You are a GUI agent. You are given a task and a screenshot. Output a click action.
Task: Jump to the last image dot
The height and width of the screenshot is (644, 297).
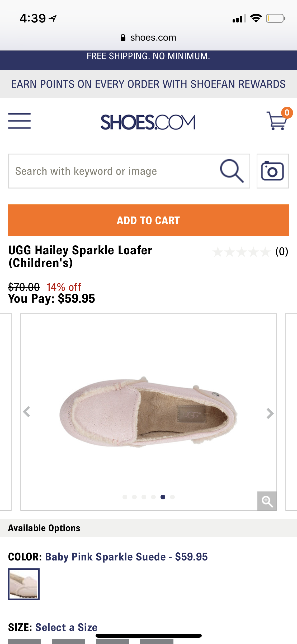(172, 497)
